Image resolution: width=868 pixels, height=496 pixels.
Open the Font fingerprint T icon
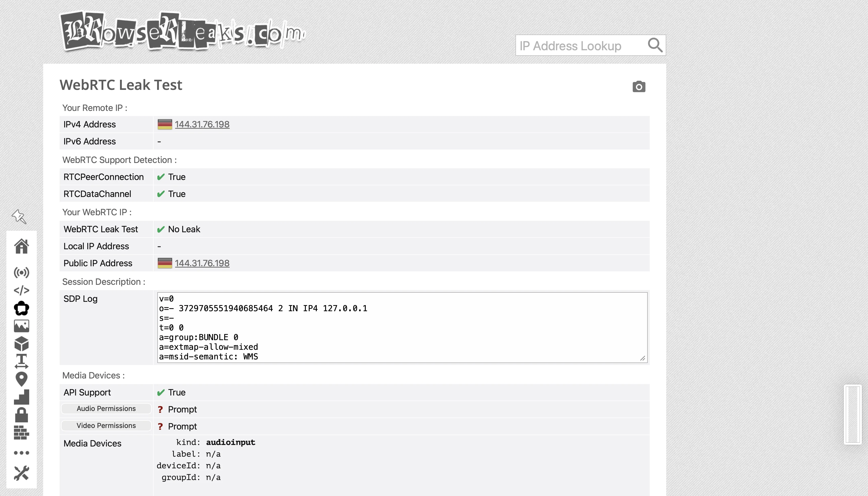click(22, 361)
